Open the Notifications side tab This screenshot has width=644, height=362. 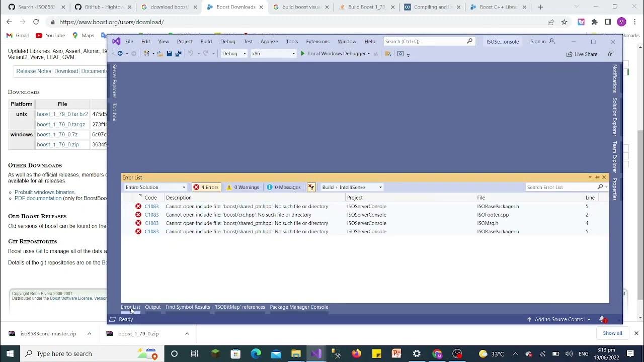(614, 78)
